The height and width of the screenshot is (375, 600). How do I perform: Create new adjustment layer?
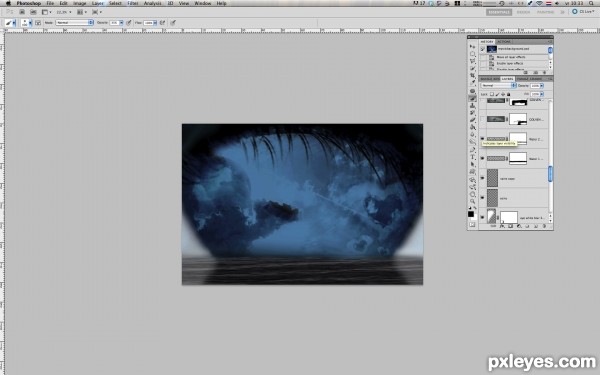[x=519, y=226]
